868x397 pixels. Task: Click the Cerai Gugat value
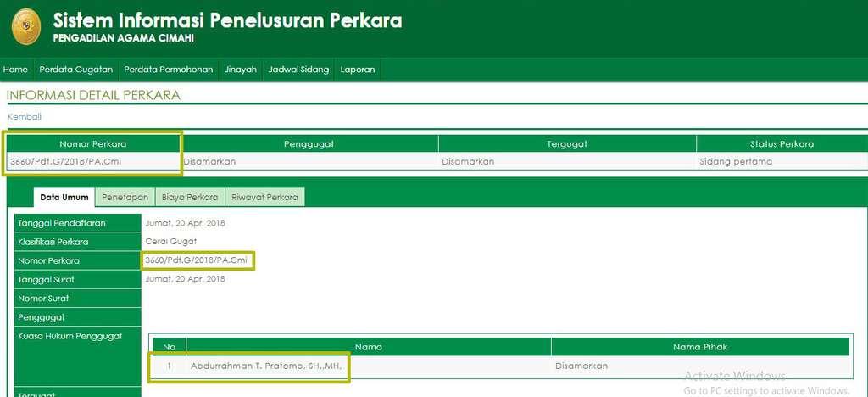170,242
